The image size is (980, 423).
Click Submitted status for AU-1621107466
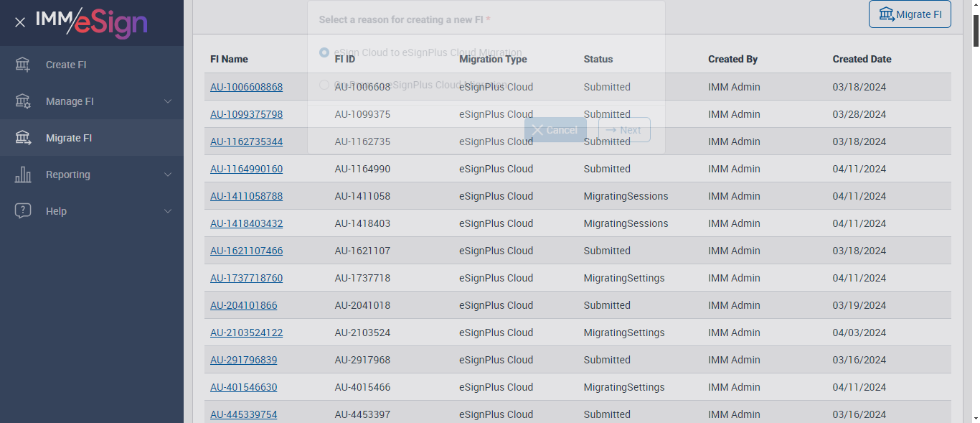607,251
